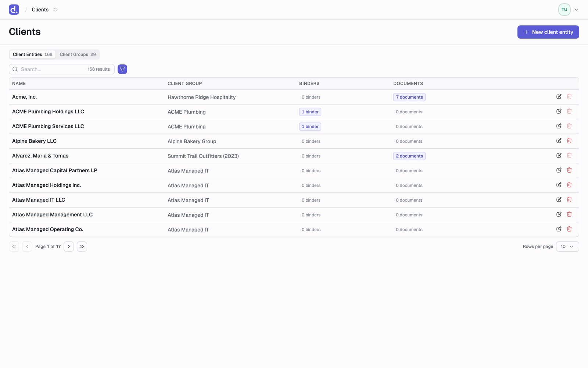Screen dimensions: 588x368
Task: Delete Atlas Managed Holdings Inc.
Action: click(569, 185)
